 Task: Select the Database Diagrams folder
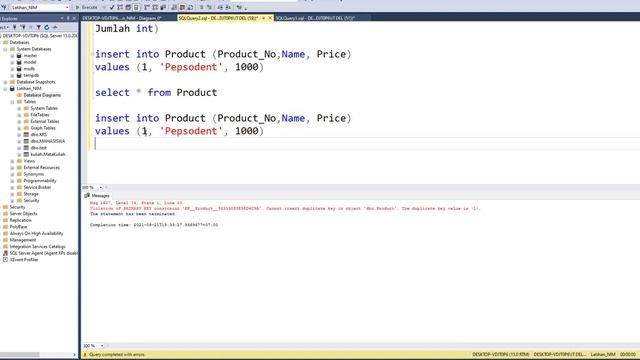[42, 95]
